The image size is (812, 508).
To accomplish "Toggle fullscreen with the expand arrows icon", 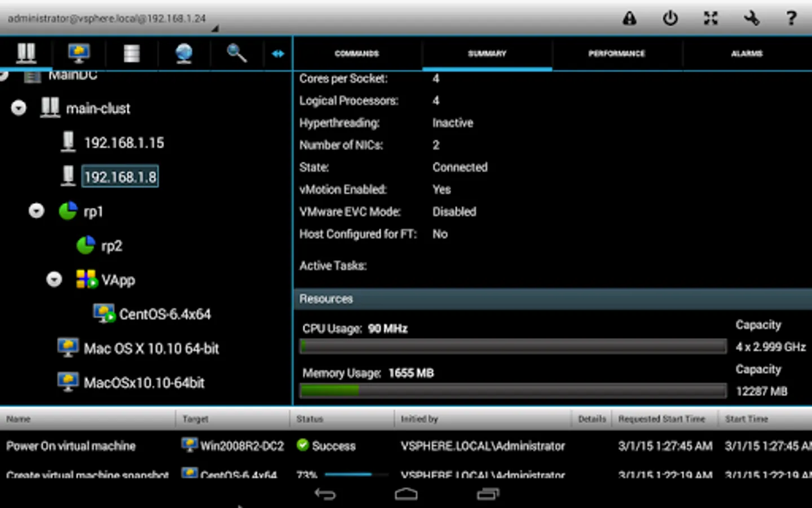I will (710, 19).
